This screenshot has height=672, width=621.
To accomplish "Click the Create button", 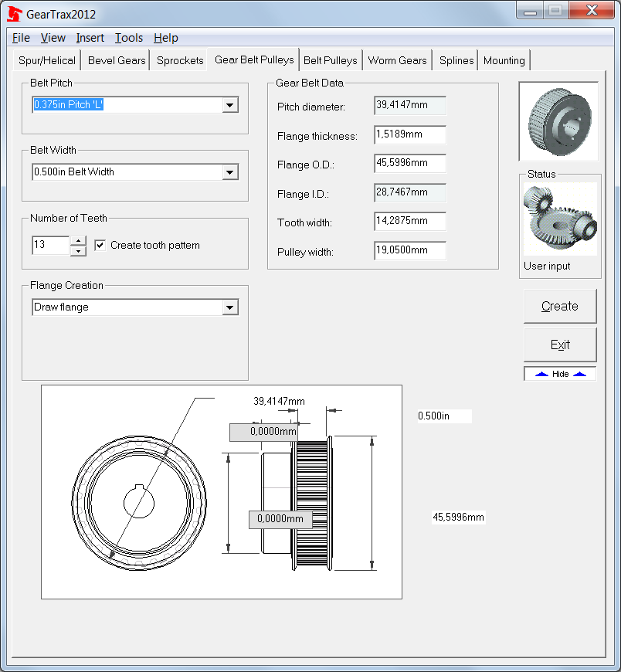I will coord(560,306).
